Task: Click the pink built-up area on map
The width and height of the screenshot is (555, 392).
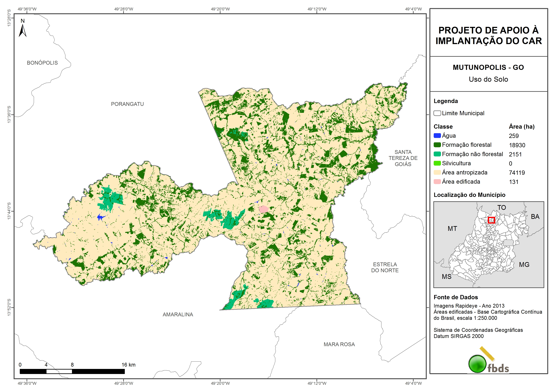Action: [264, 209]
